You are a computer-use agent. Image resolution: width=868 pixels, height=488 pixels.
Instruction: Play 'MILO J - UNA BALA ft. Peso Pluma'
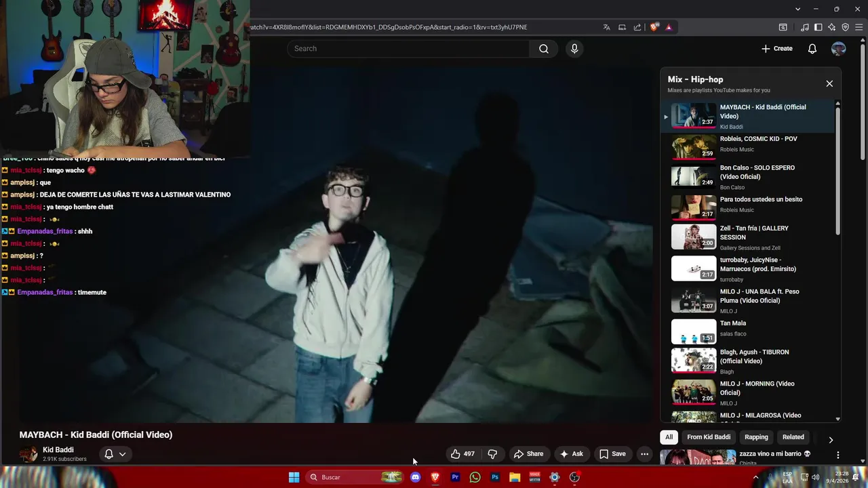click(747, 300)
